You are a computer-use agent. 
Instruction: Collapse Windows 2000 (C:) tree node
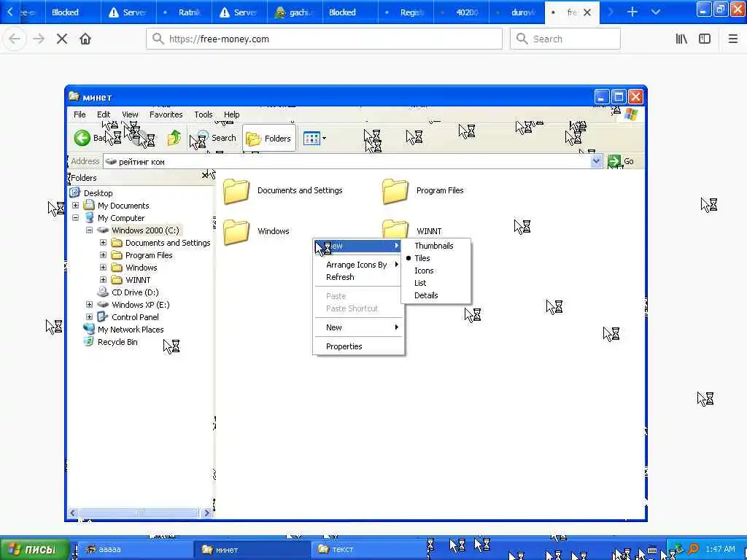pyautogui.click(x=89, y=230)
